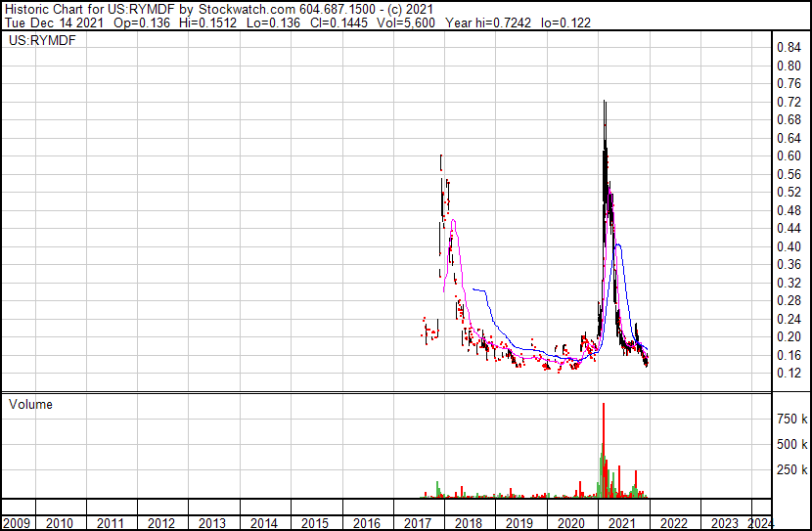The width and height of the screenshot is (812, 531).
Task: Click the 0.72 price axis label
Action: pos(789,102)
